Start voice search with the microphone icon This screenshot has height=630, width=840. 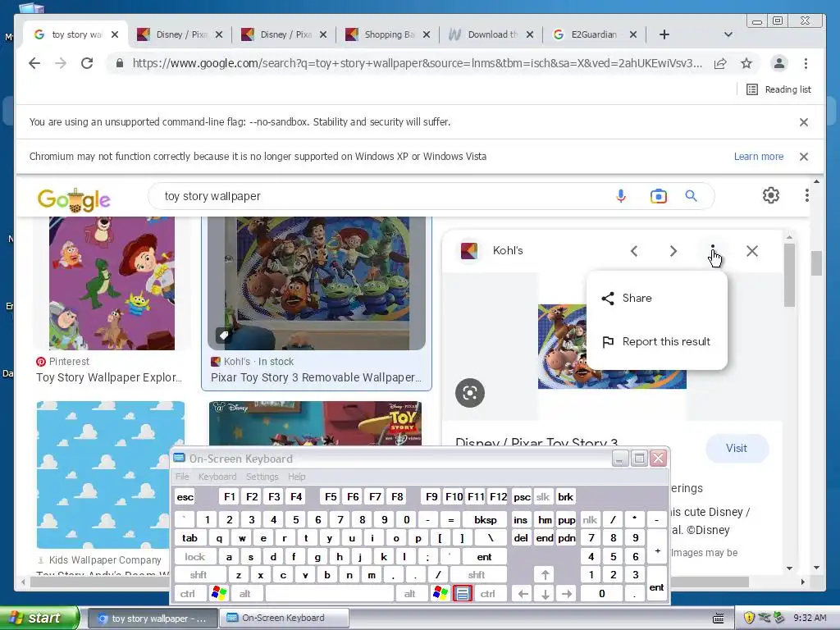621,196
